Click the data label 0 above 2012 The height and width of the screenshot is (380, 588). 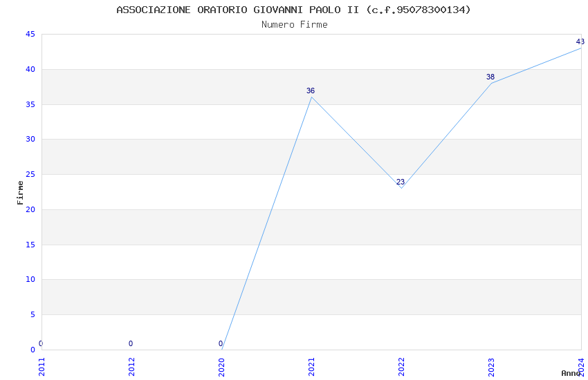pyautogui.click(x=131, y=343)
